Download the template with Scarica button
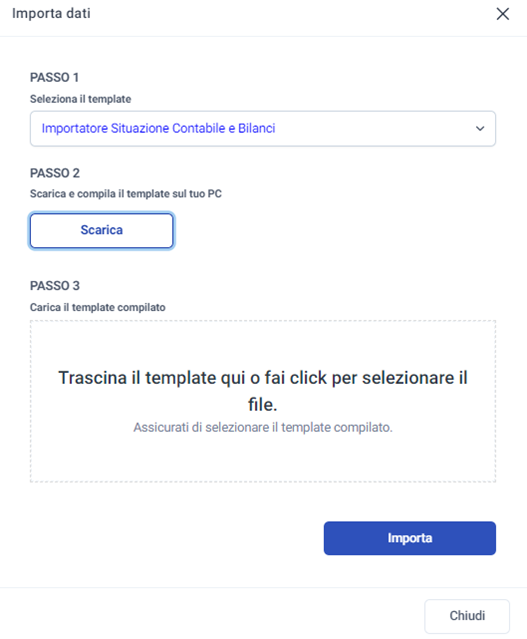Screen dimensions: 527x639 pos(101,230)
